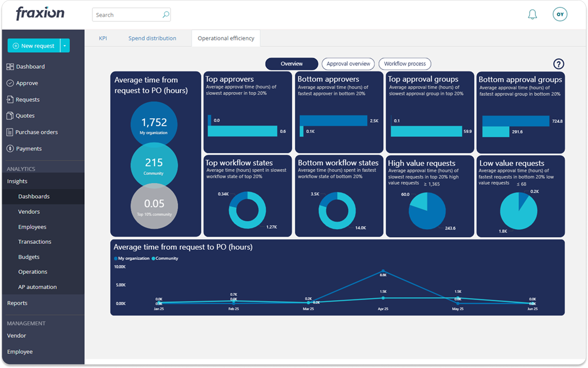Switch to the Approval overview view
The width and height of the screenshot is (588, 368).
[x=348, y=63]
